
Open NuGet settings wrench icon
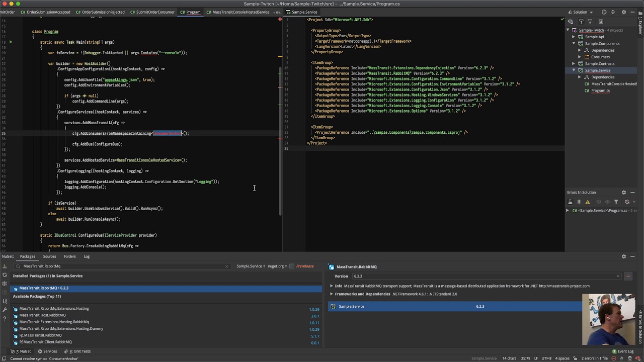(x=5, y=309)
